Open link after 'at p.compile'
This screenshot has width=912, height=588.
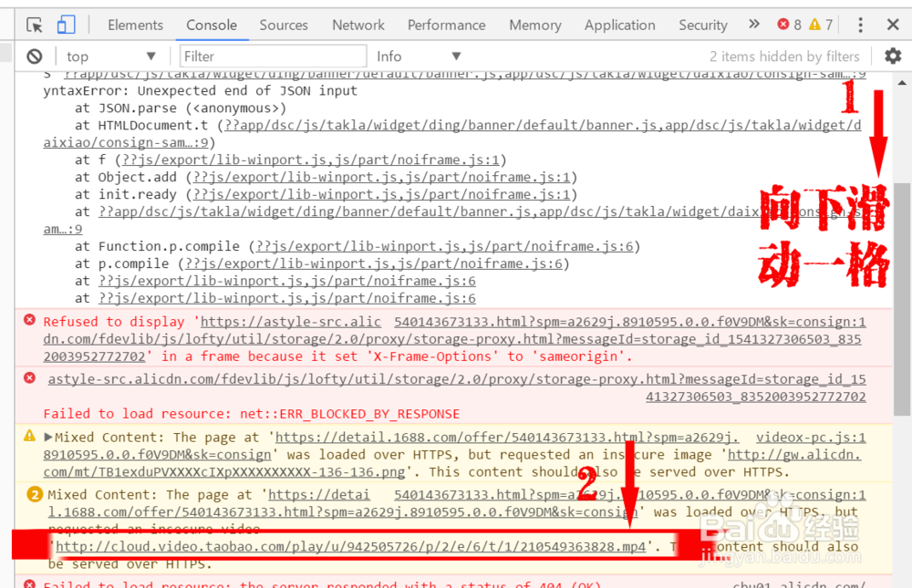click(x=373, y=264)
